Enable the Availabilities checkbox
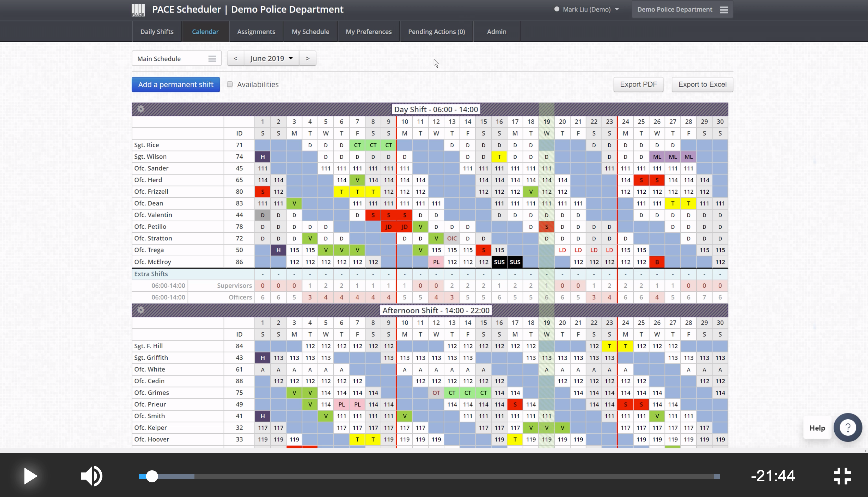 pos(230,84)
